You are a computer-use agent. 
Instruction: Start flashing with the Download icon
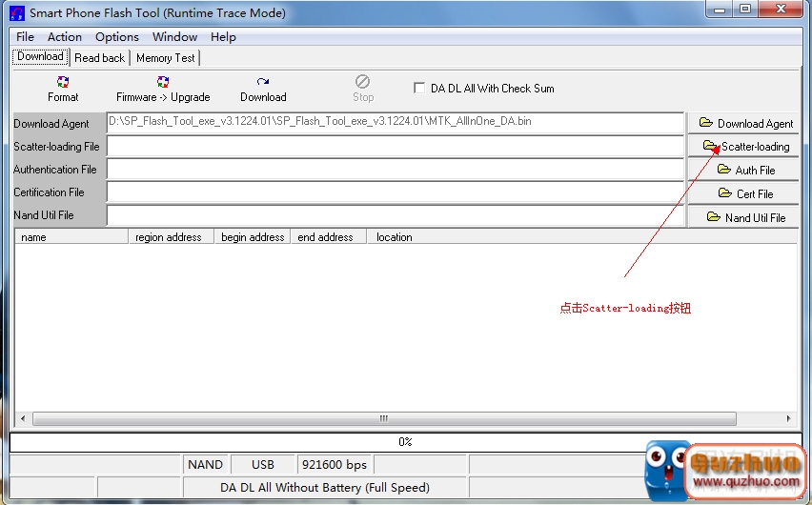(263, 81)
